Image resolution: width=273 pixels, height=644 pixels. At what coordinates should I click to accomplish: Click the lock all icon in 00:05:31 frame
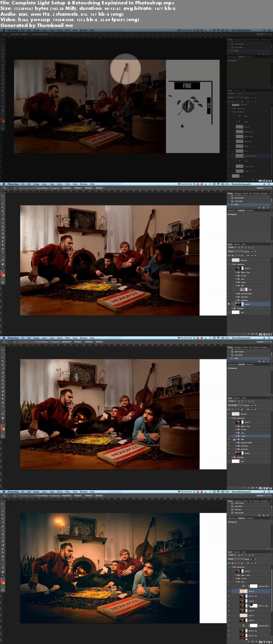click(242, 256)
